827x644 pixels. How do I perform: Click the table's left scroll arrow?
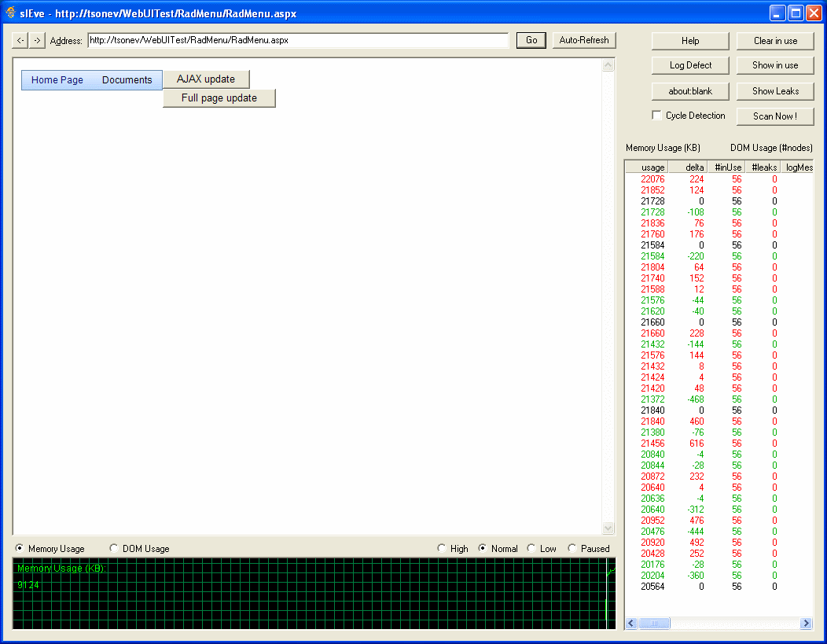631,623
